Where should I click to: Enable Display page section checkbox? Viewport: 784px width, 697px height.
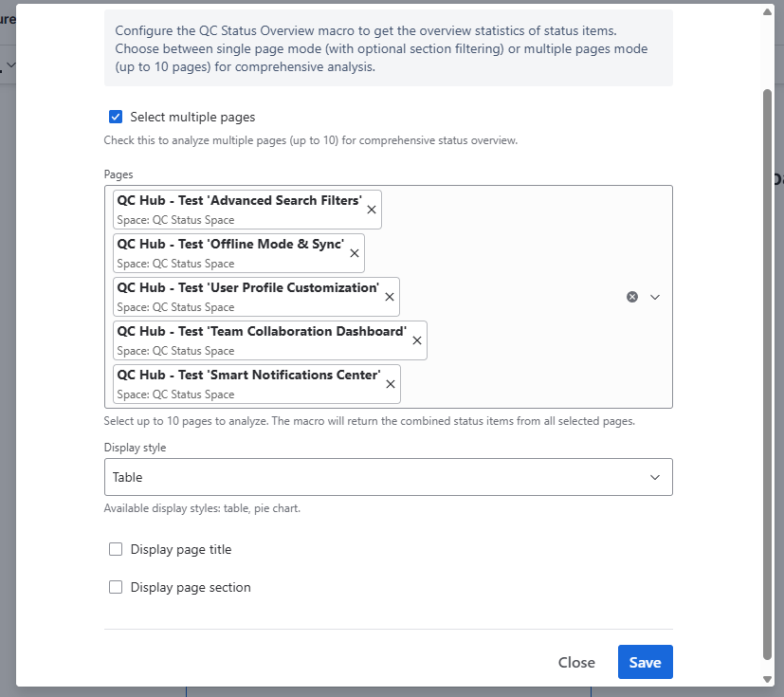[x=116, y=587]
